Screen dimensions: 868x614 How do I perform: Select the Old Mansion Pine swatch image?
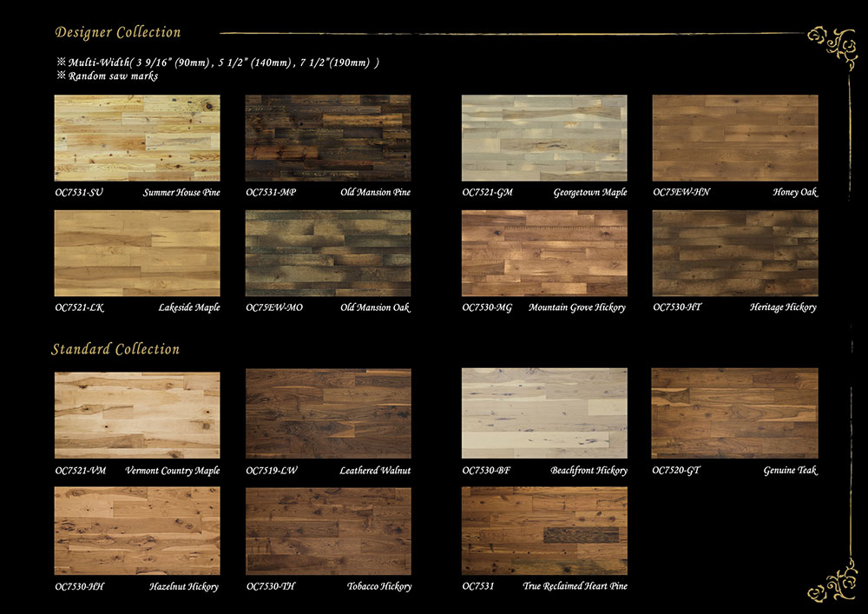pyautogui.click(x=328, y=138)
